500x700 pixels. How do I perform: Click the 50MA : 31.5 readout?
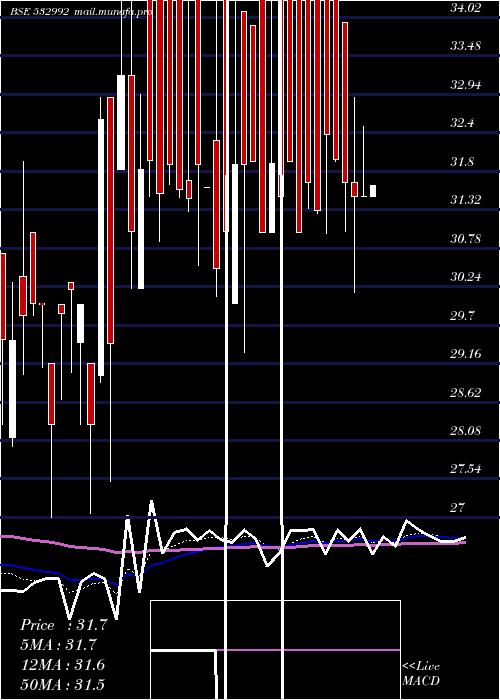click(x=63, y=684)
